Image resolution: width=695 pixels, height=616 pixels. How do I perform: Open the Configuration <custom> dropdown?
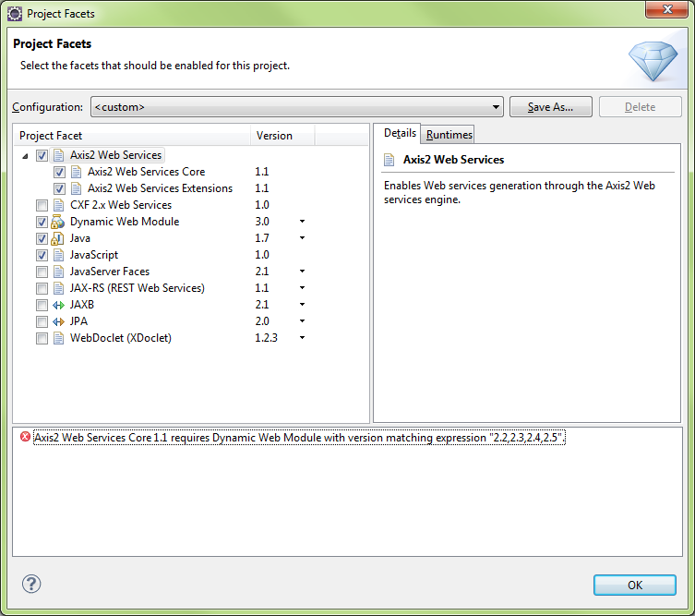[x=296, y=107]
